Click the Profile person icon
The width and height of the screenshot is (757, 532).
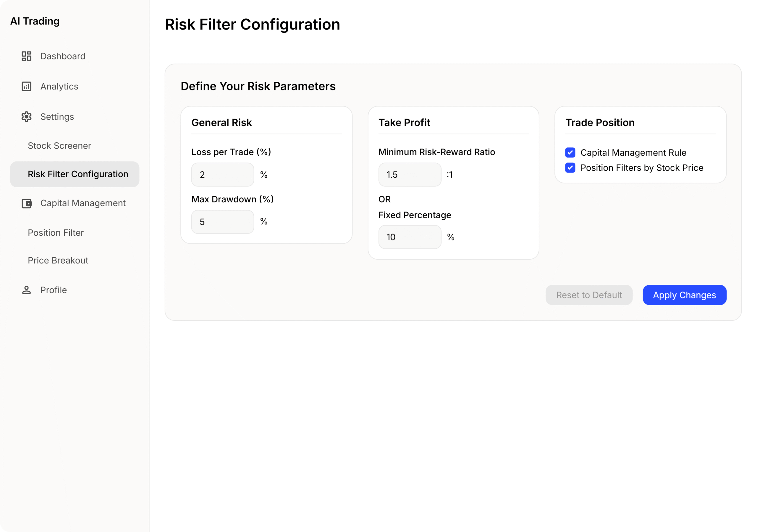[26, 290]
